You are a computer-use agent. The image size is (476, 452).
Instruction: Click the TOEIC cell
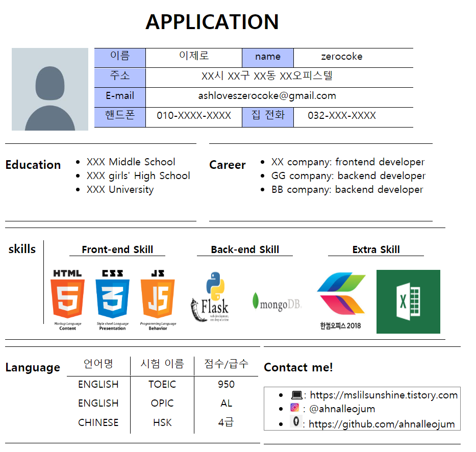pyautogui.click(x=162, y=384)
